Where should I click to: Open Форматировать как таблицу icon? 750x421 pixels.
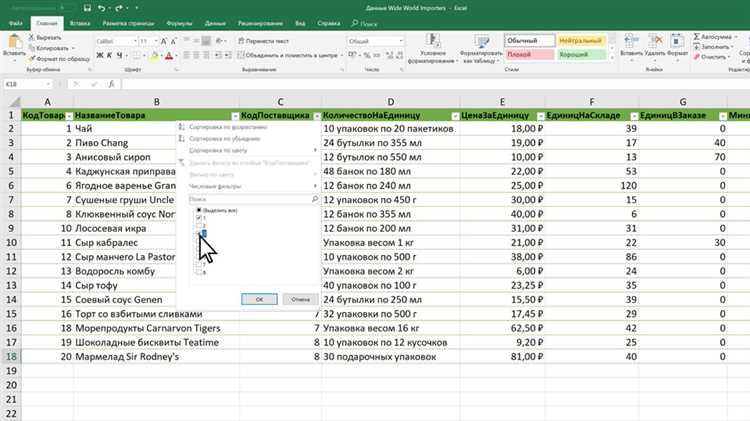pos(481,41)
